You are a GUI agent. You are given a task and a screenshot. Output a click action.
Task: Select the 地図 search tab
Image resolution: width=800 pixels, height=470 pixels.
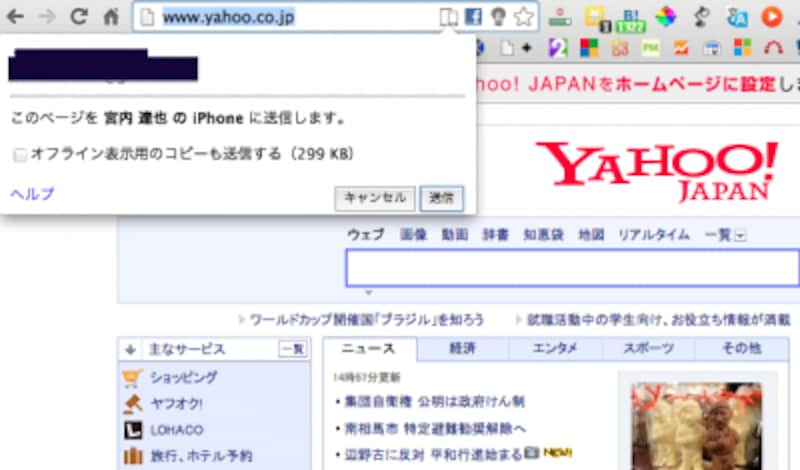[x=591, y=235]
